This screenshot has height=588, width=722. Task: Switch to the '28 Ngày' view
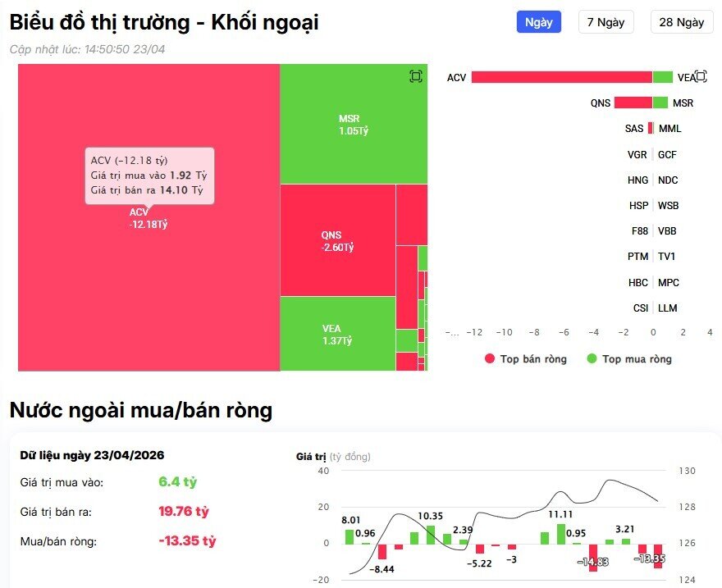(x=683, y=22)
